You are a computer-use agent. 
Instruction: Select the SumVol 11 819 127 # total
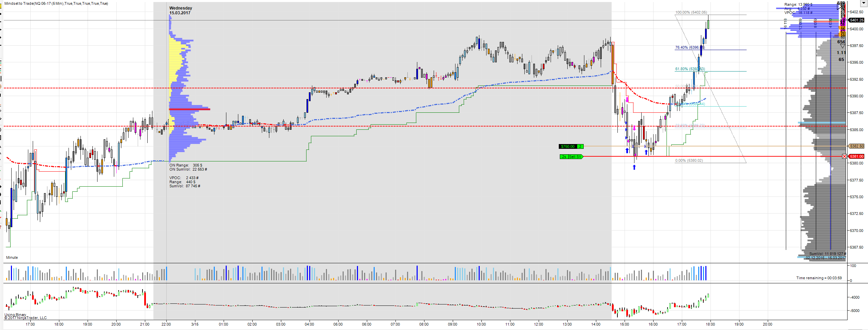click(x=828, y=254)
